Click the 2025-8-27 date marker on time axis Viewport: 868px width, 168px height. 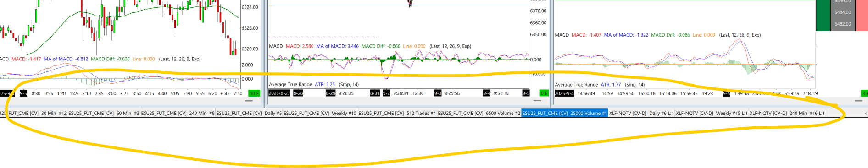pyautogui.click(x=279, y=93)
